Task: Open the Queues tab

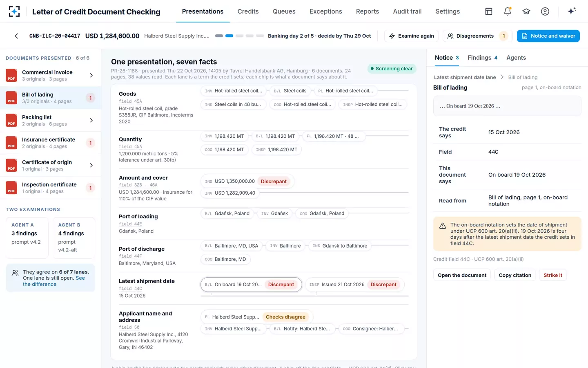Action: (284, 11)
